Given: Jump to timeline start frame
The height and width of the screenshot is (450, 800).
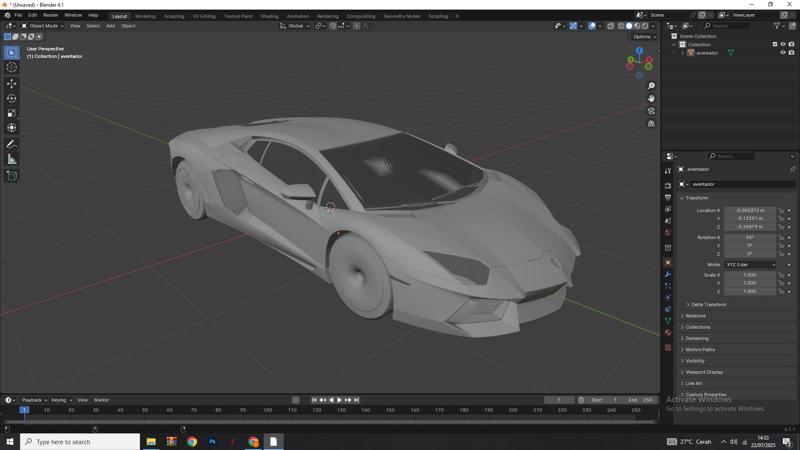Looking at the screenshot, I should (314, 400).
